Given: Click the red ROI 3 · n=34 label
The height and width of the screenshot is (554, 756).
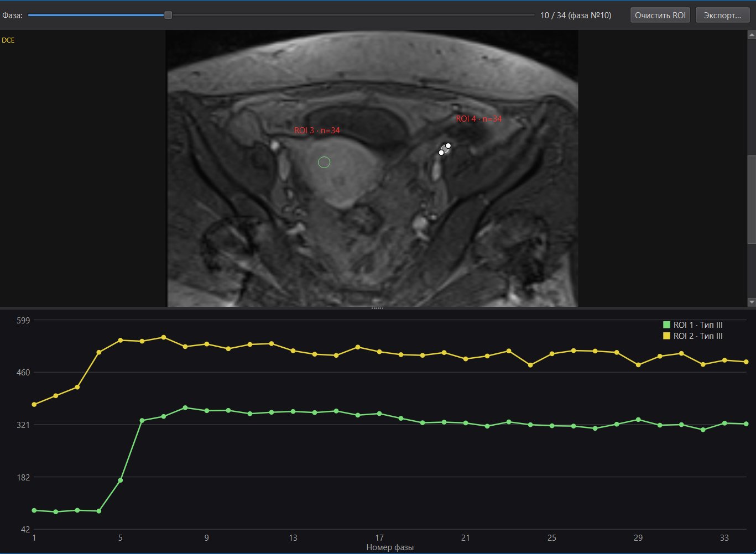Looking at the screenshot, I should click(317, 130).
